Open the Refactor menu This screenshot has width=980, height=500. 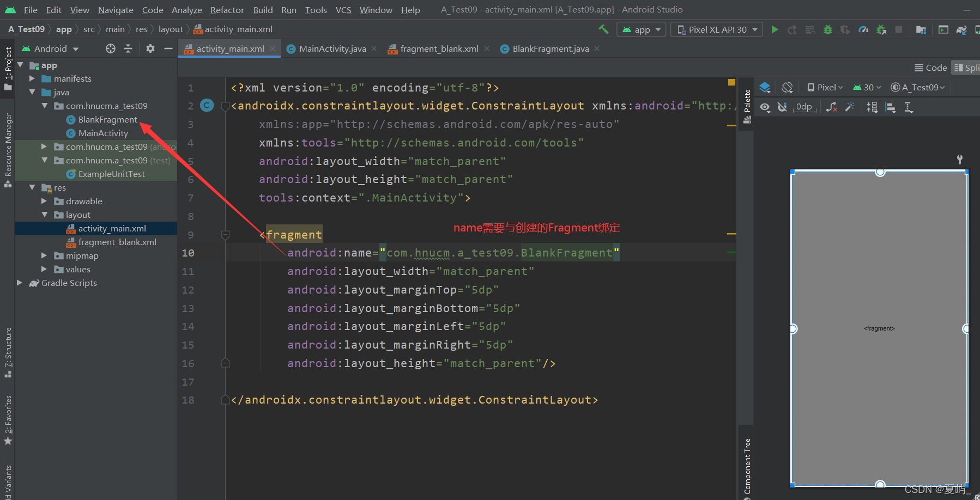click(x=227, y=10)
